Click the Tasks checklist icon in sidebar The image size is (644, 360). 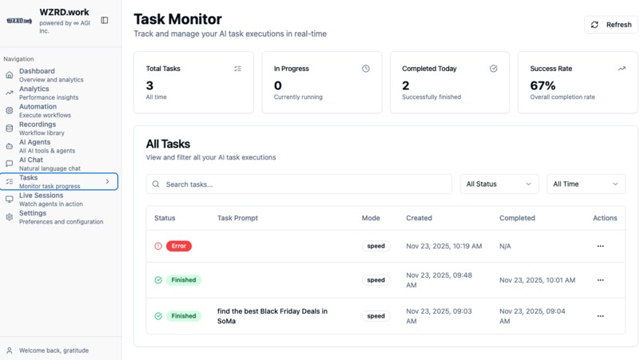click(x=10, y=181)
